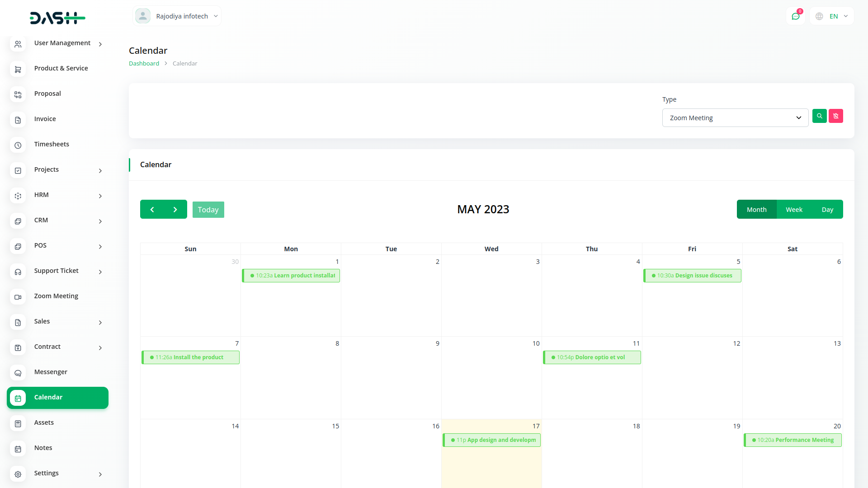This screenshot has width=868, height=488.
Task: Open the Assets sidebar menu item
Action: click(44, 422)
